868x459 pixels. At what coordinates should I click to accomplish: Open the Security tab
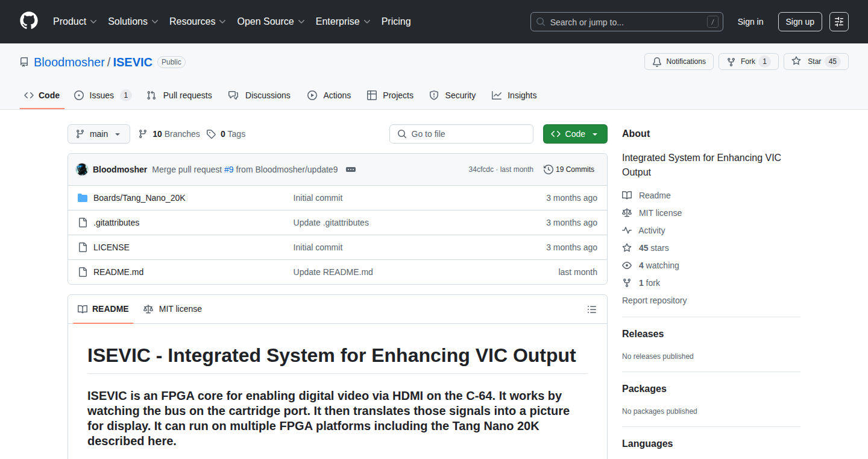453,95
